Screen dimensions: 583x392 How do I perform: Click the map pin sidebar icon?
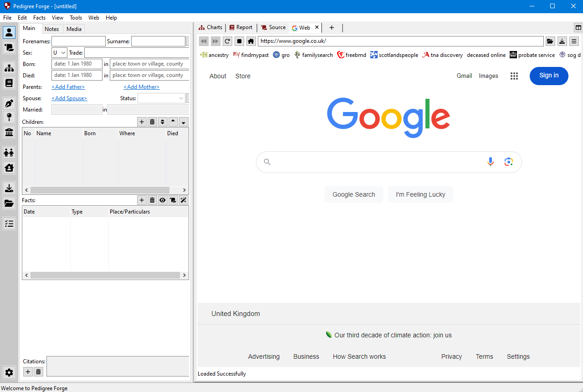(9, 117)
